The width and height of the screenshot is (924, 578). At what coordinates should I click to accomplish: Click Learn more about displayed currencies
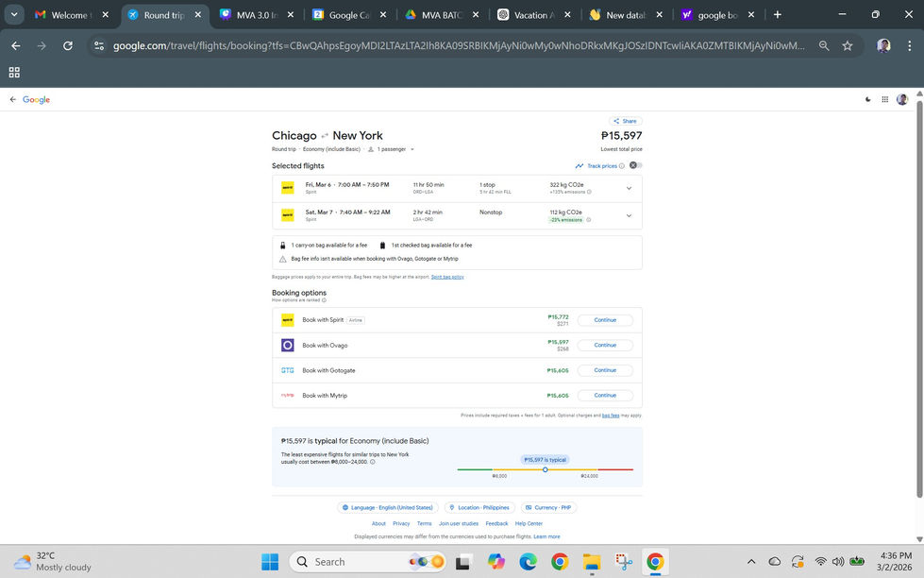(546, 536)
